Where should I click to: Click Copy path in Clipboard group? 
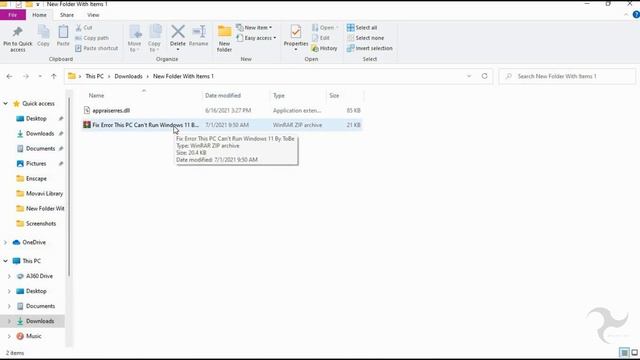point(92,38)
